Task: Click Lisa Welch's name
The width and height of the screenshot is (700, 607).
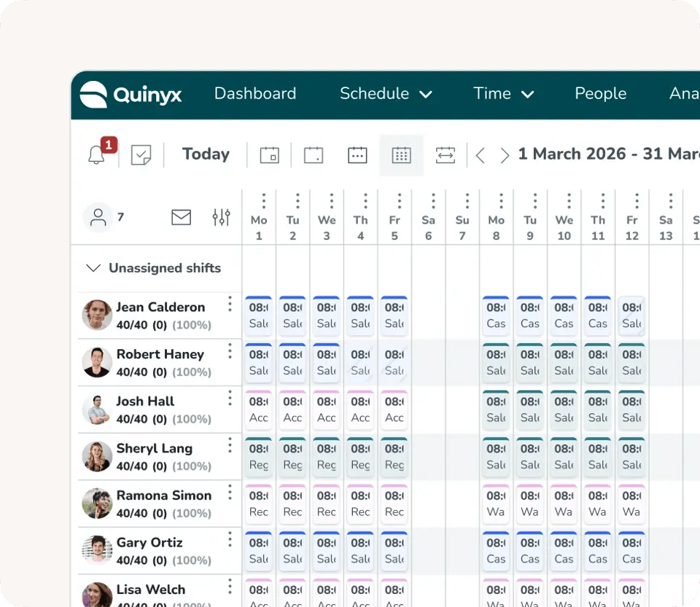Action: [x=151, y=590]
